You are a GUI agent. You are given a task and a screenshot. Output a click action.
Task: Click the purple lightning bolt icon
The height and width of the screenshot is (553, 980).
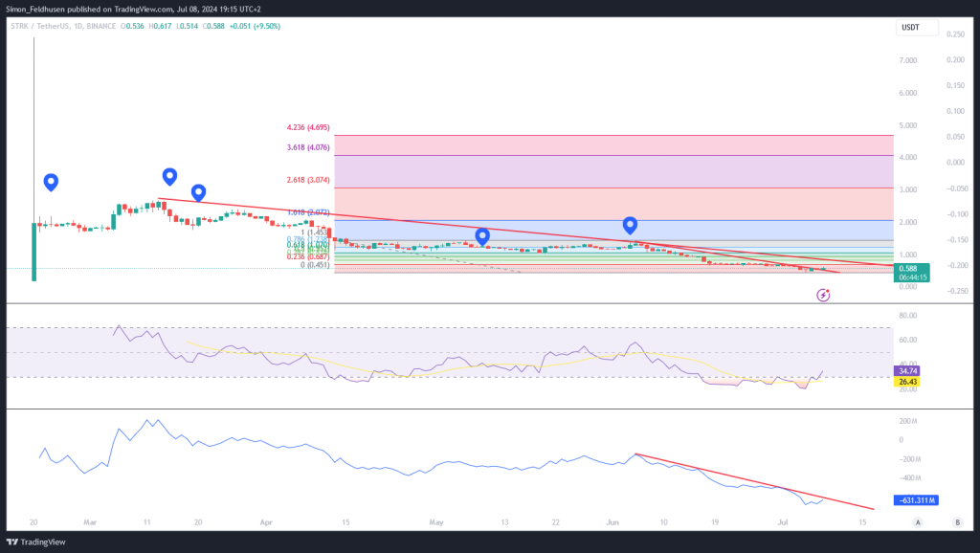click(x=823, y=295)
